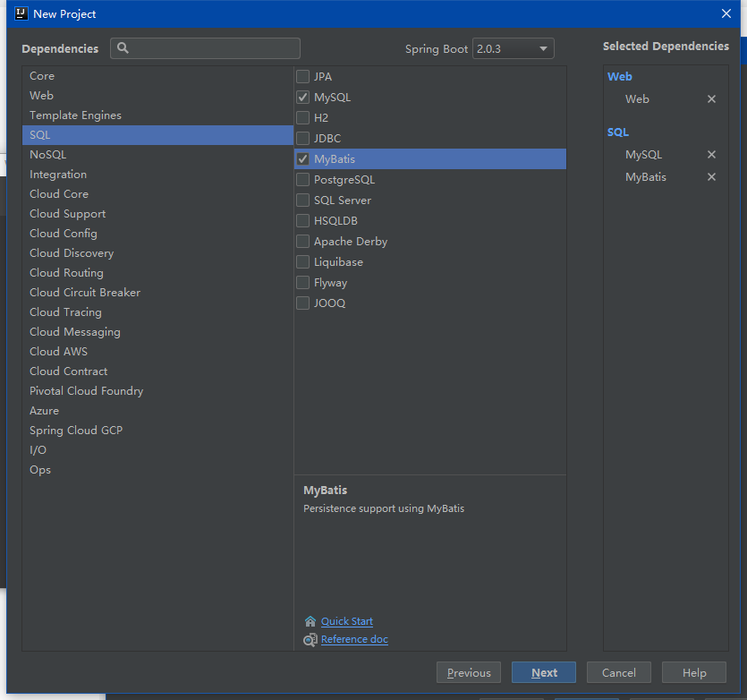The height and width of the screenshot is (700, 747).
Task: Choose the Spring Cloud GCP category
Action: pos(157,430)
